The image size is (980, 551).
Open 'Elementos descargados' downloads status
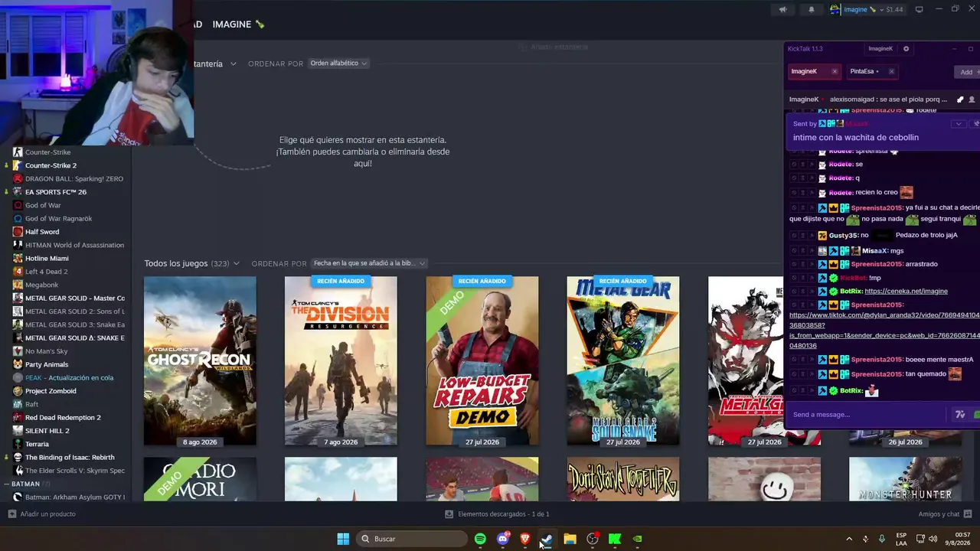[x=498, y=514]
